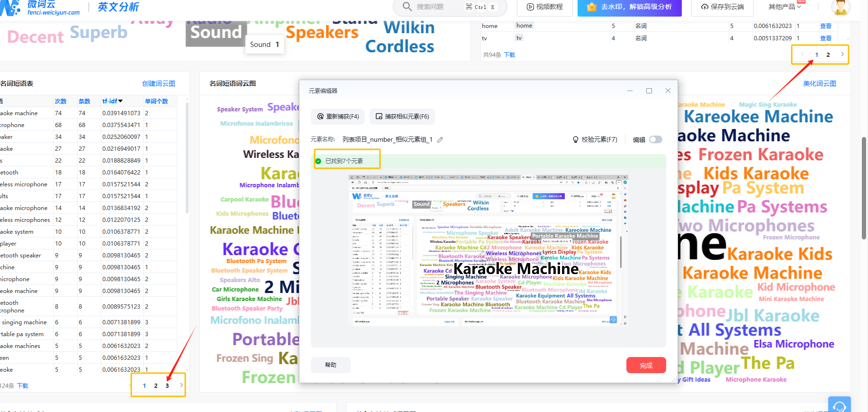Click the page vertical scrollbar

tap(864, 190)
